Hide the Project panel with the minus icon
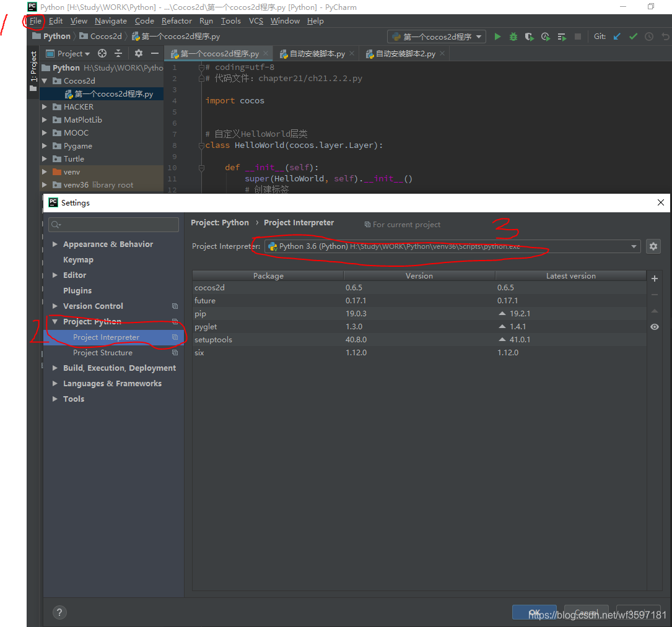This screenshot has width=672, height=627. point(155,53)
